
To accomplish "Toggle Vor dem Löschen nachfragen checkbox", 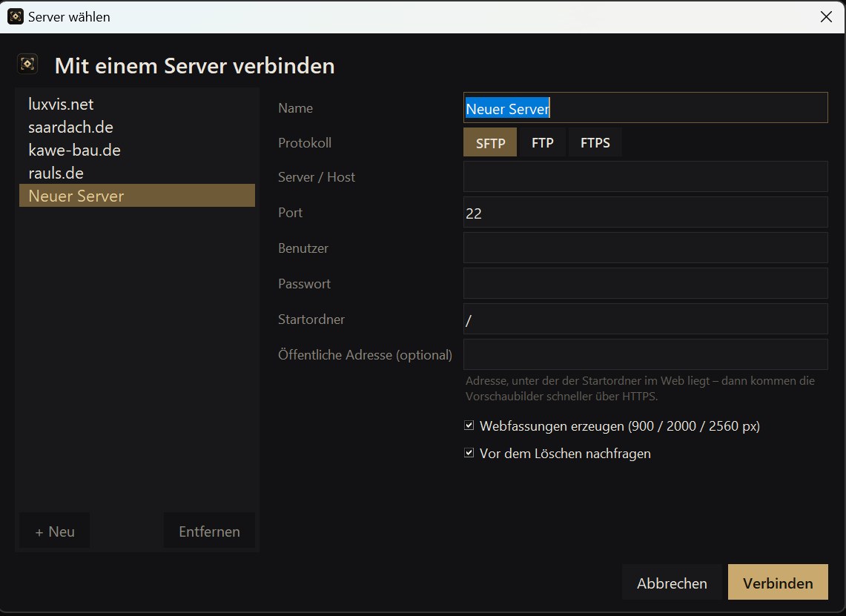I will pos(469,453).
